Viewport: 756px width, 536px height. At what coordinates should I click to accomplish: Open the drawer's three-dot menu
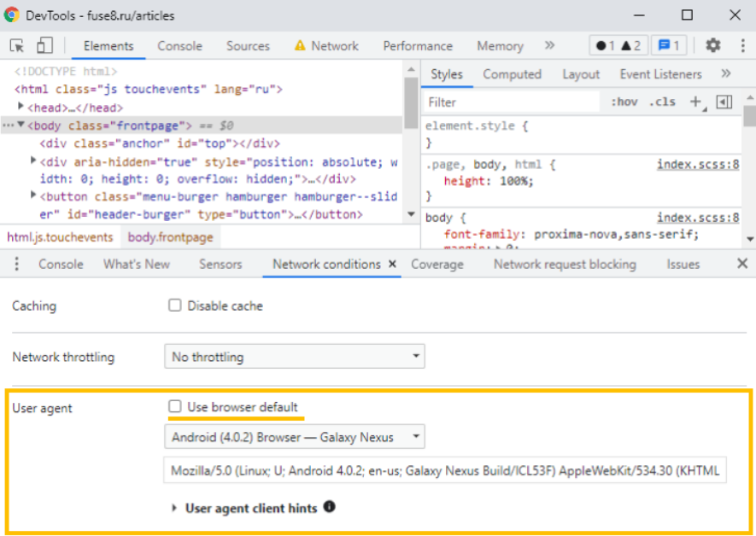[17, 265]
